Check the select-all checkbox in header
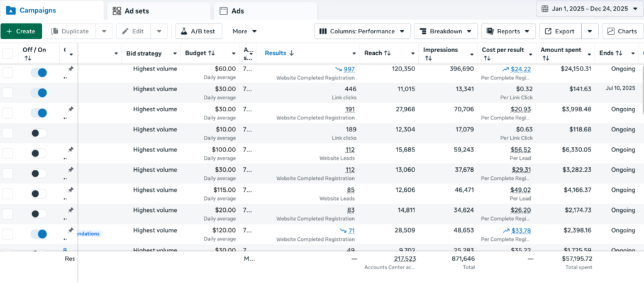644x283 pixels. 8,53
